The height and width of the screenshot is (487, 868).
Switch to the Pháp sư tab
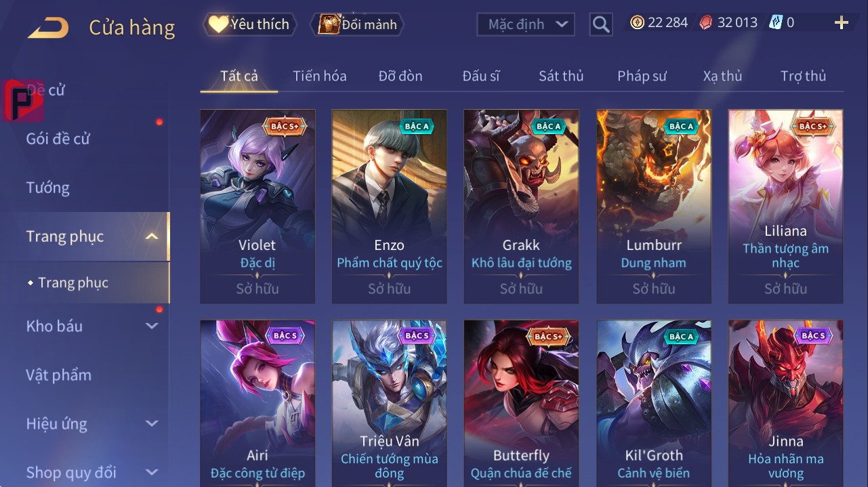click(642, 76)
